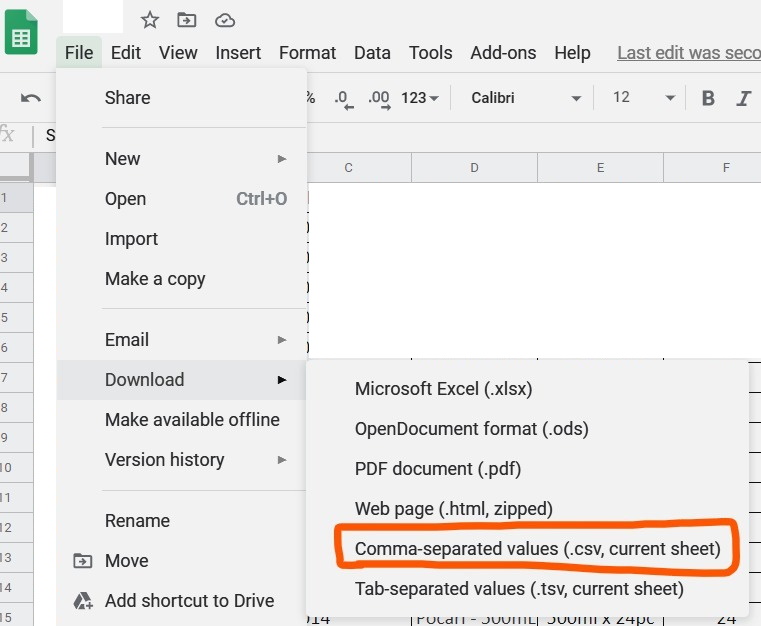761x626 pixels.
Task: Check the cloud save status icon
Action: point(225,20)
